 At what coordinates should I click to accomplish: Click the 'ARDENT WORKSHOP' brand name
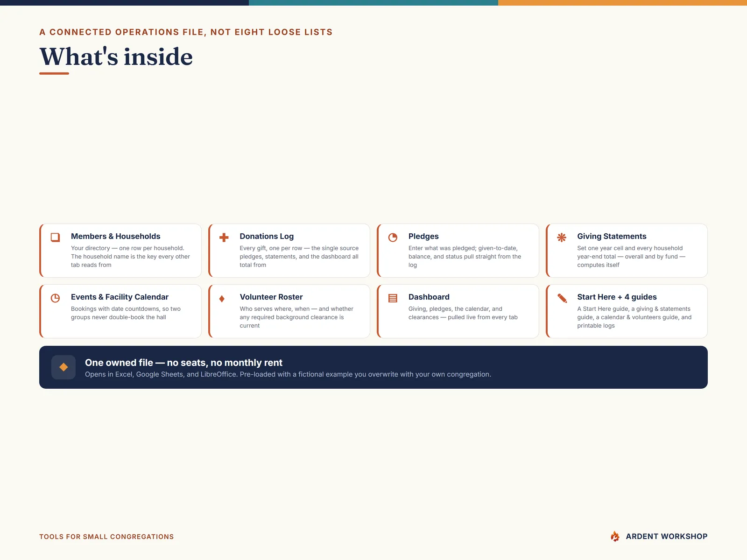[x=667, y=536]
